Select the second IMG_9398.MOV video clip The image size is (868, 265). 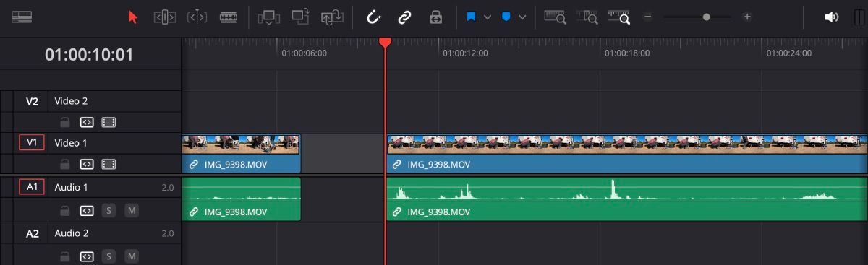[627, 154]
